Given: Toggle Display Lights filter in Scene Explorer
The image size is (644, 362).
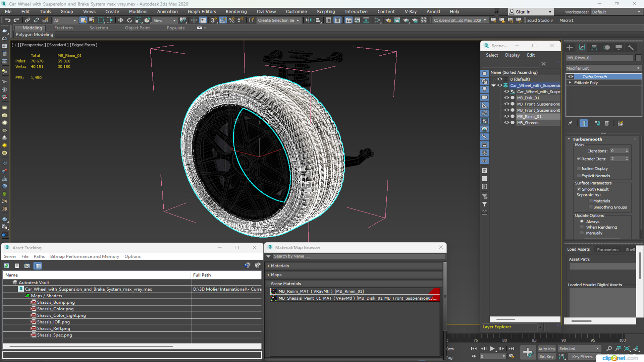Looking at the screenshot, I should 485,89.
